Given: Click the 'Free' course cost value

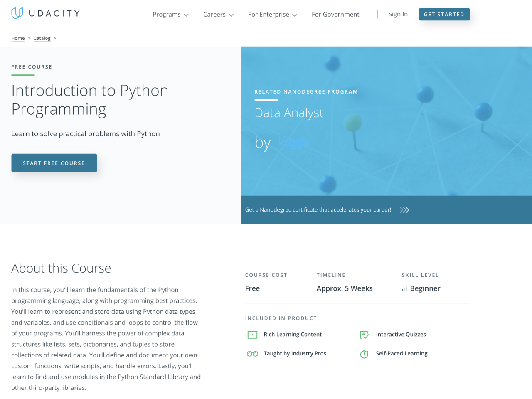Looking at the screenshot, I should coord(252,288).
